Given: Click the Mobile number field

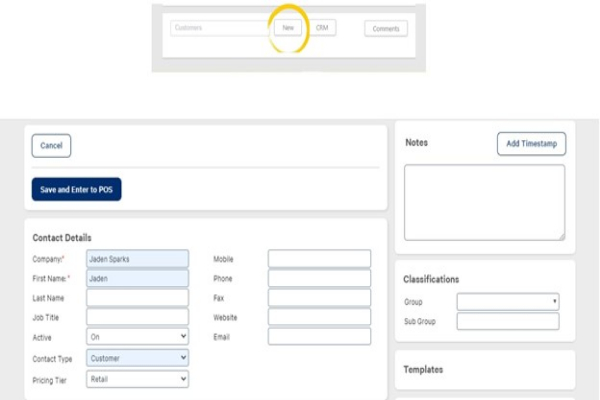Looking at the screenshot, I should [x=319, y=259].
